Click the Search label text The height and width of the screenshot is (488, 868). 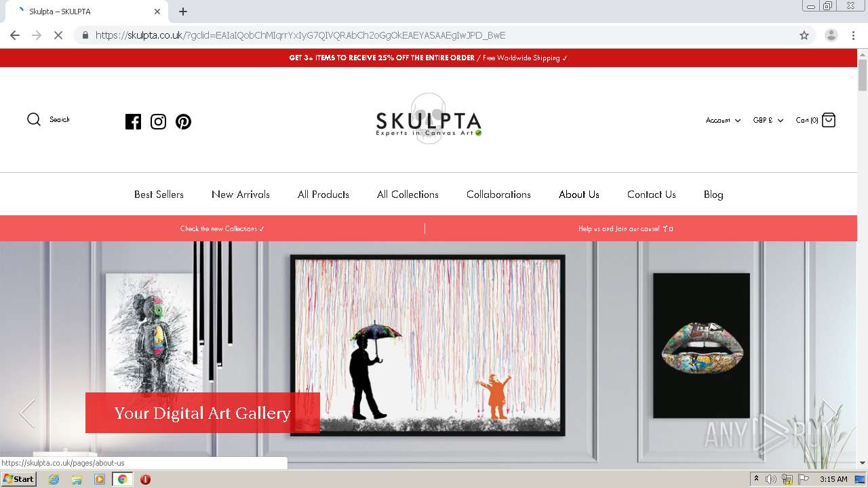click(x=60, y=119)
